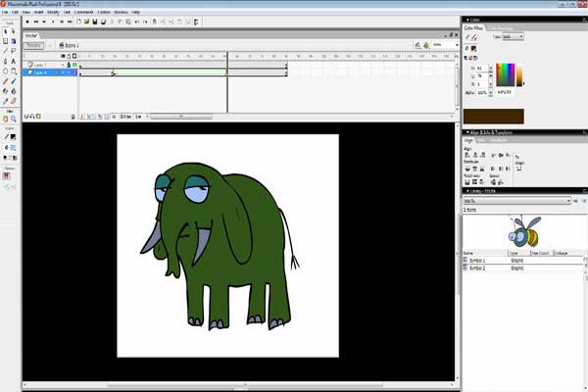Select the Eraser tool
Image resolution: width=588 pixels, height=392 pixels.
(14, 101)
